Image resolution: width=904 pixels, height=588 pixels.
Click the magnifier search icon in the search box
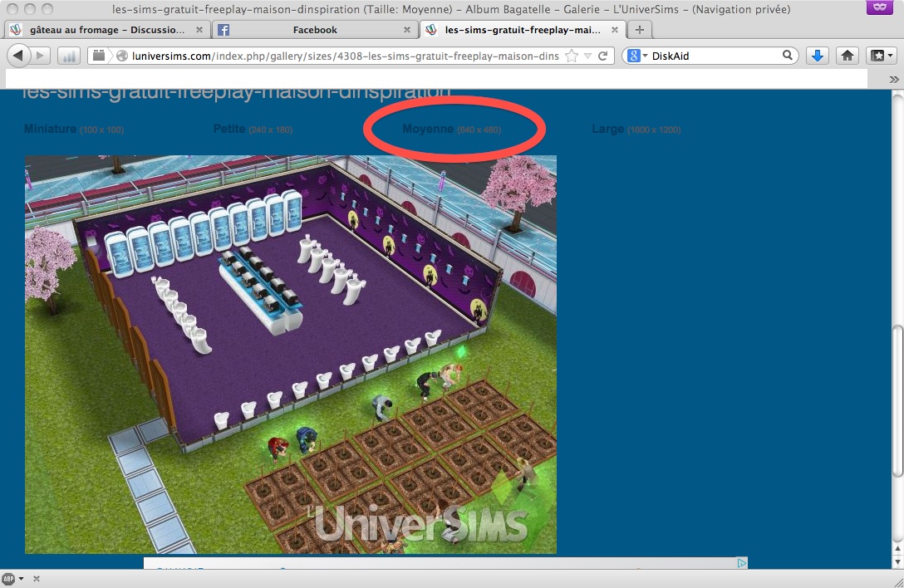coord(788,56)
